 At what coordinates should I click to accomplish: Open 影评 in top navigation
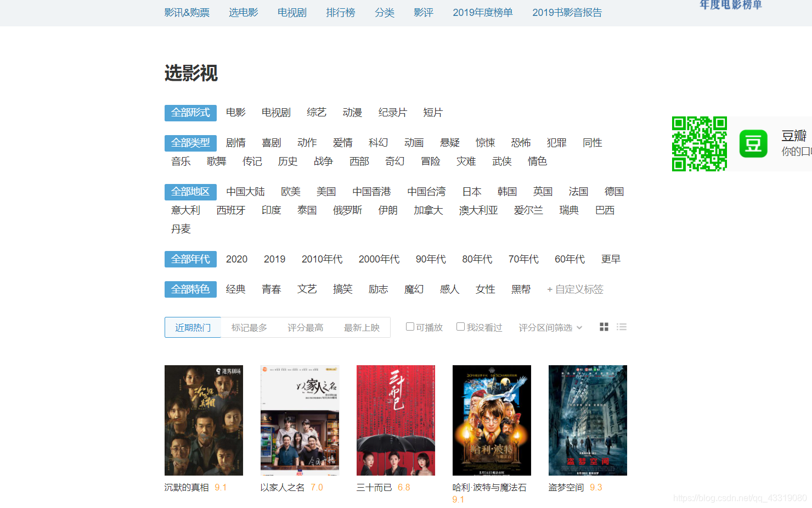[424, 13]
